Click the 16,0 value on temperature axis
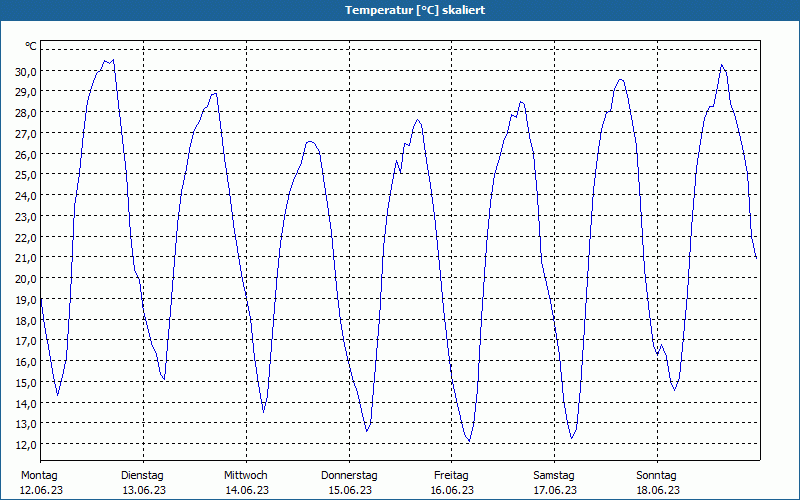 click(x=26, y=362)
